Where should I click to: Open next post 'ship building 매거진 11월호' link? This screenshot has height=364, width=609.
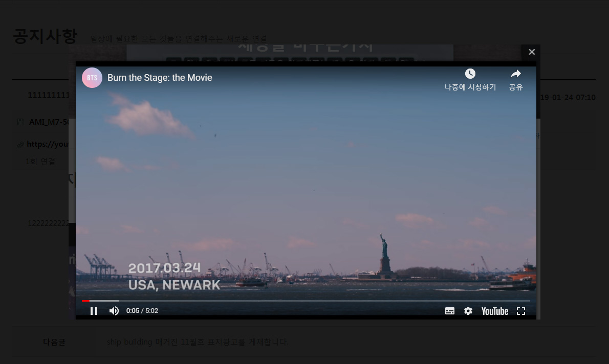point(198,342)
